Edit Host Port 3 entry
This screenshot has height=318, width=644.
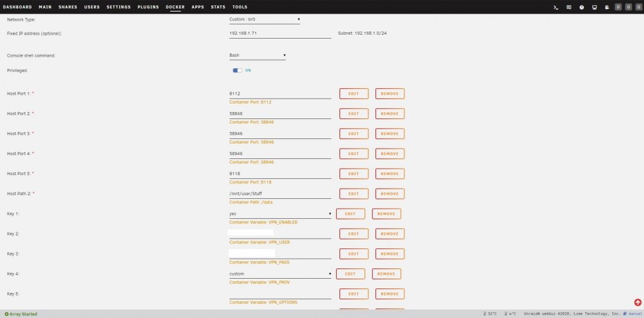(x=354, y=134)
